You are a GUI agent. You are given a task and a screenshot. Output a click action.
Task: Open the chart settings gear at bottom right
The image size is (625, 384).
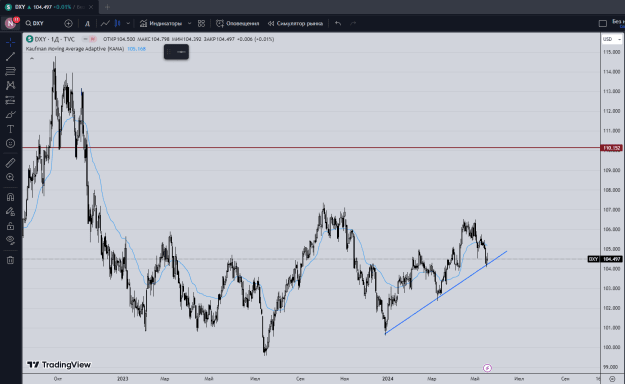coord(612,378)
